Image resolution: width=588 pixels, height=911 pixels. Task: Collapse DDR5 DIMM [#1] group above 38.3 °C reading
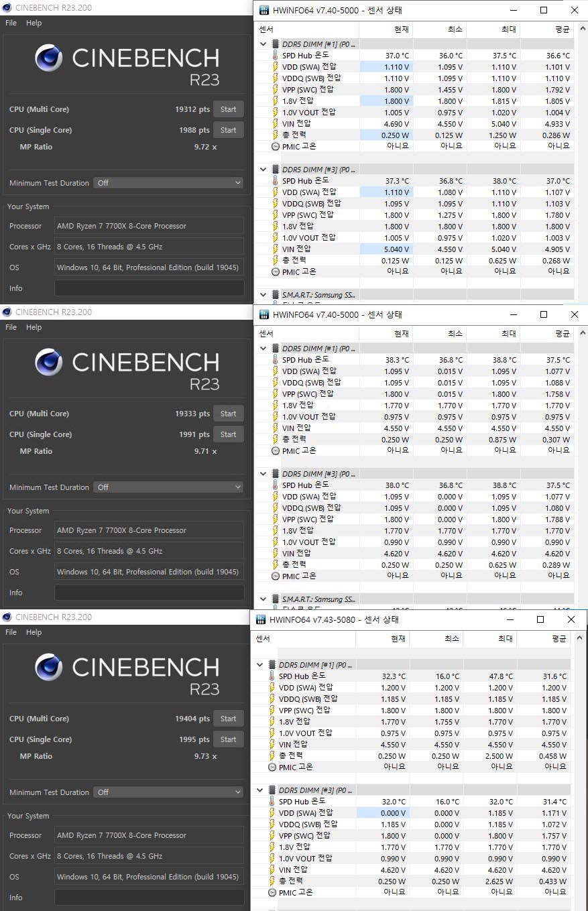[x=263, y=349]
